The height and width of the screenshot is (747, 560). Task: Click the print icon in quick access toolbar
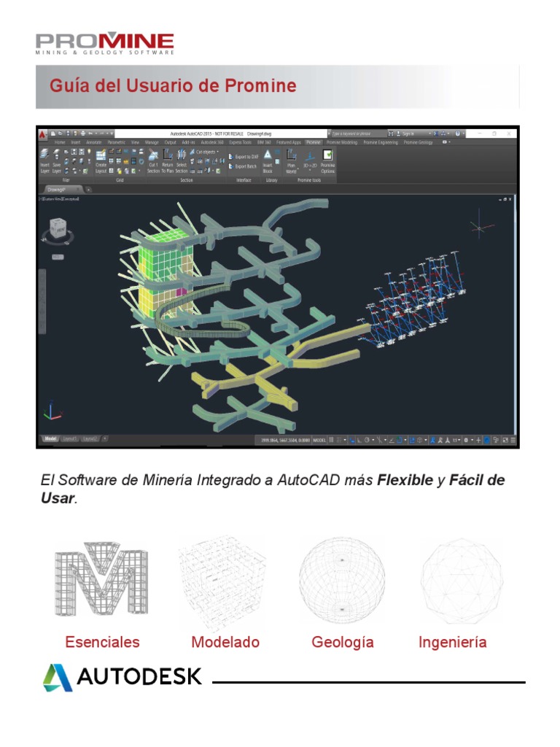point(83,134)
